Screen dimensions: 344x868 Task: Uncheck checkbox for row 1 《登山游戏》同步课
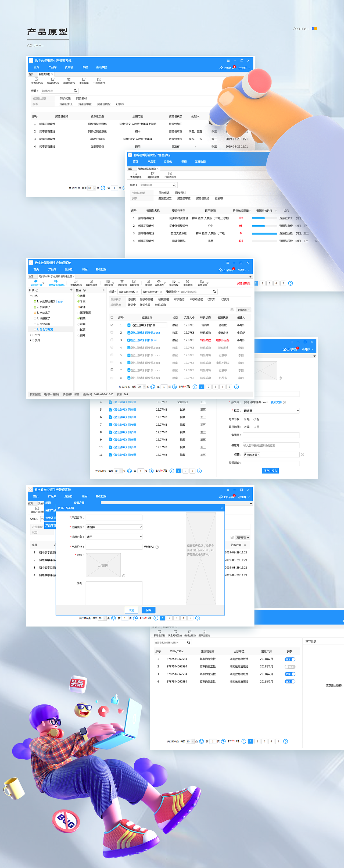(x=112, y=325)
